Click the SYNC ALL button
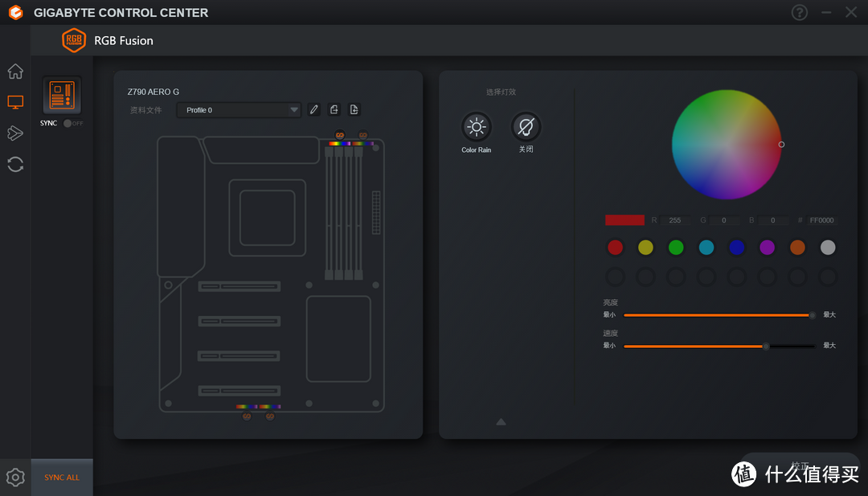The height and width of the screenshot is (496, 868). point(62,478)
